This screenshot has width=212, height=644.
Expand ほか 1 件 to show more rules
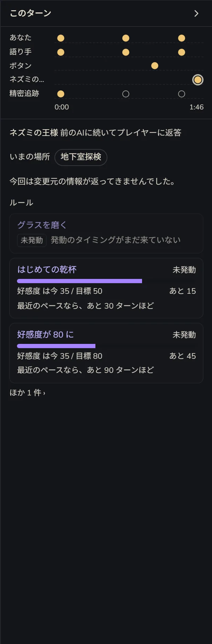[x=28, y=393]
